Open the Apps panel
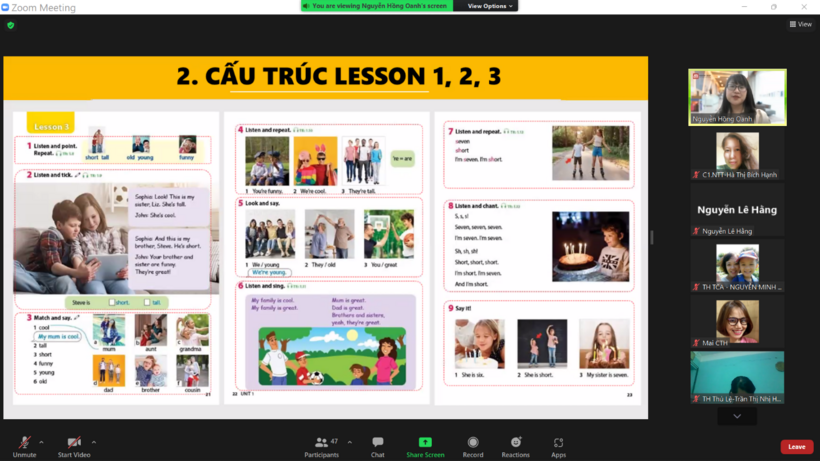820x461 pixels. [558, 442]
